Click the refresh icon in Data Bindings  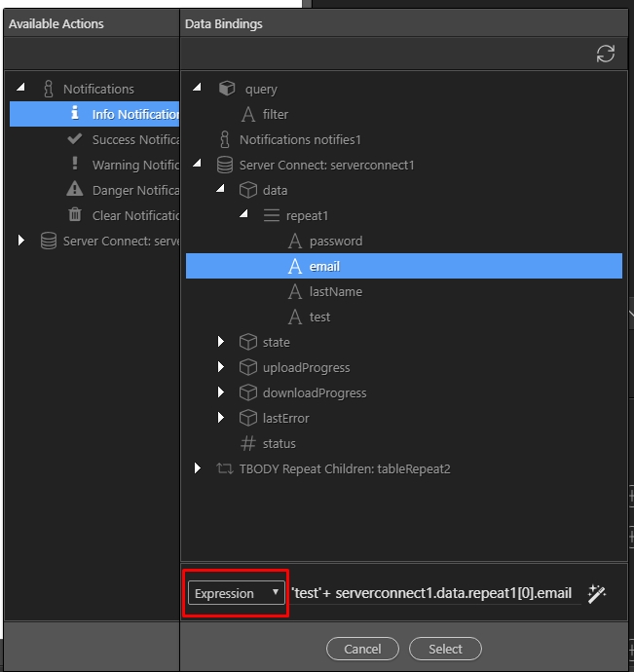(606, 54)
